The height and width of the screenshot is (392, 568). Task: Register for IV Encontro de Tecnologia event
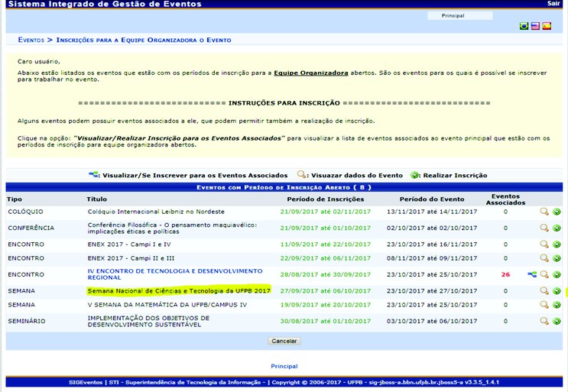(x=557, y=274)
